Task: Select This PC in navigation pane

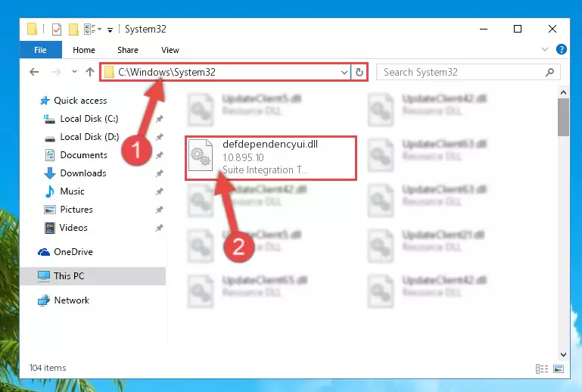Action: [x=93, y=275]
